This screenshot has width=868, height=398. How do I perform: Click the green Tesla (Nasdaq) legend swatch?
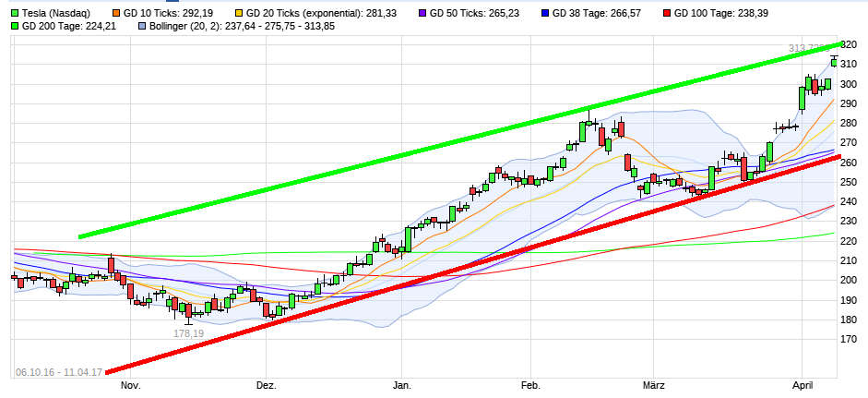pos(15,13)
